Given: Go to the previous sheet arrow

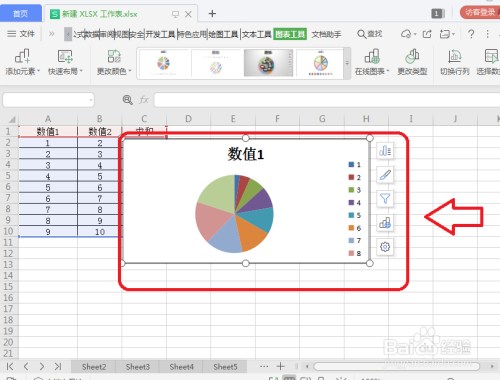Looking at the screenshot, I should [x=26, y=366].
